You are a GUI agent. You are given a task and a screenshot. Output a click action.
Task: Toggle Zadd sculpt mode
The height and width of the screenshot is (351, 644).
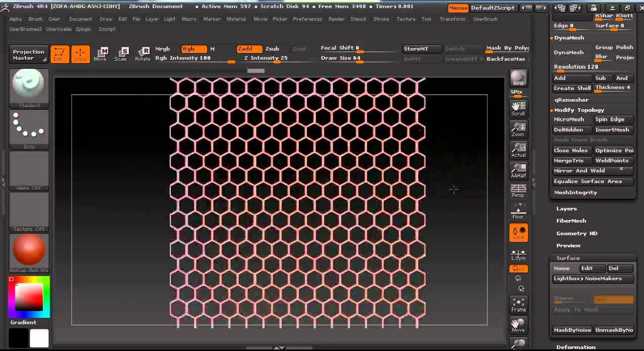(x=250, y=49)
